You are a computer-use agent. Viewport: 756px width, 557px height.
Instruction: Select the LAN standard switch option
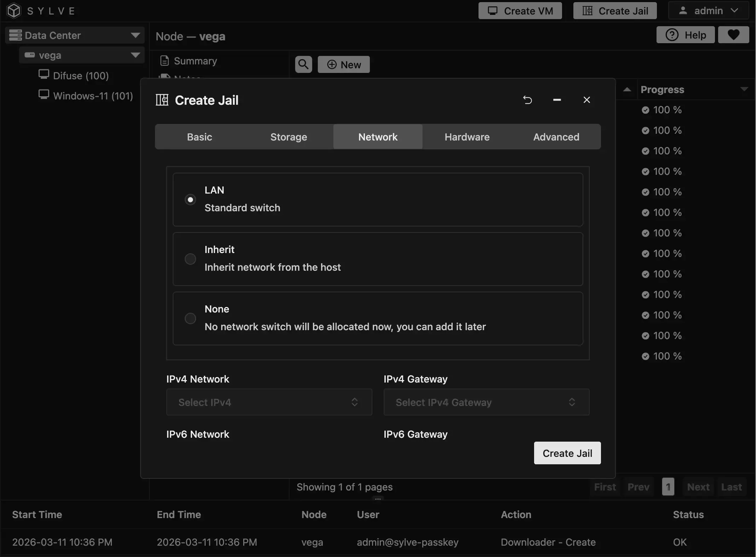pyautogui.click(x=190, y=199)
